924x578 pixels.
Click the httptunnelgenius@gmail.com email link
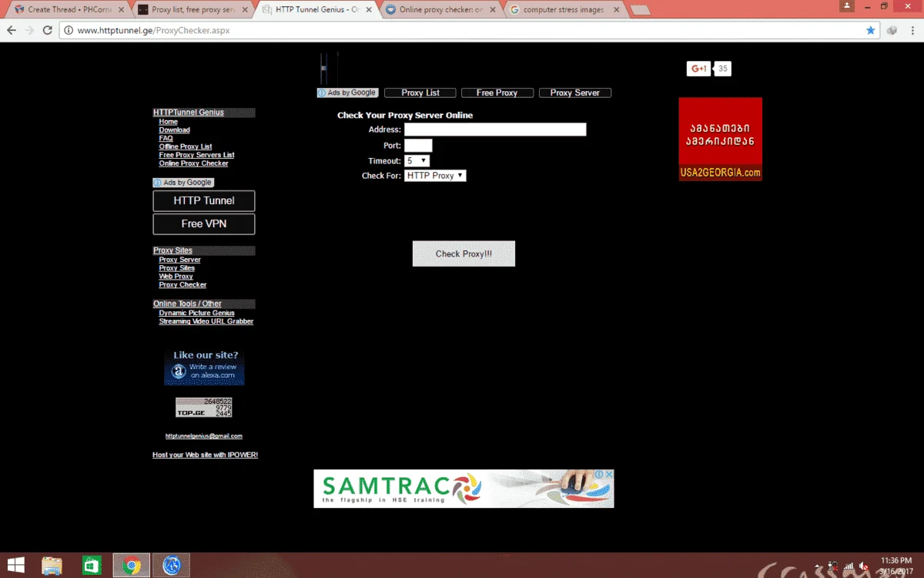coord(204,436)
